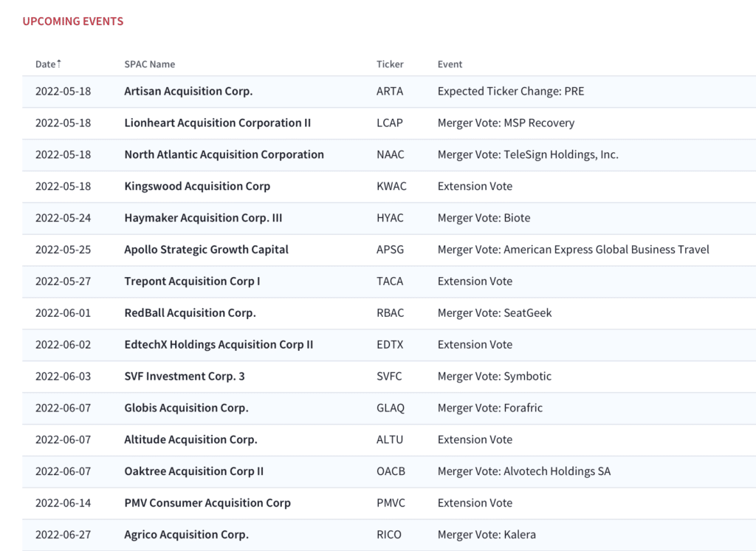Click 'Merger Vote: TeleSign Holdings, Inc.' event

[528, 154]
